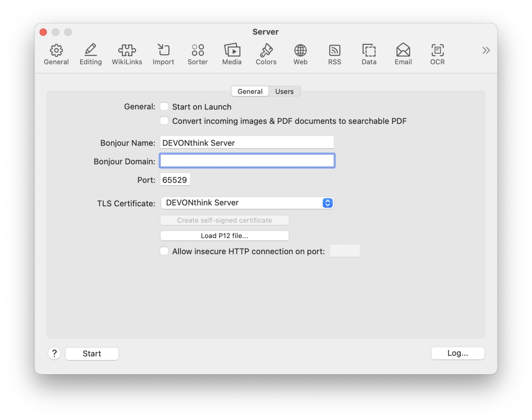
Task: Click the Bonjour Name text field
Action: point(247,142)
